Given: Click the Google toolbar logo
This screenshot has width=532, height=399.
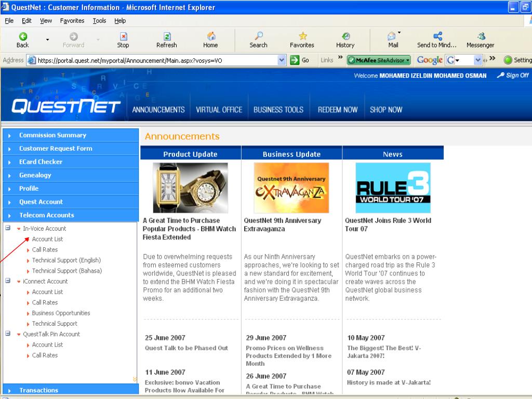Looking at the screenshot, I should pos(430,60).
